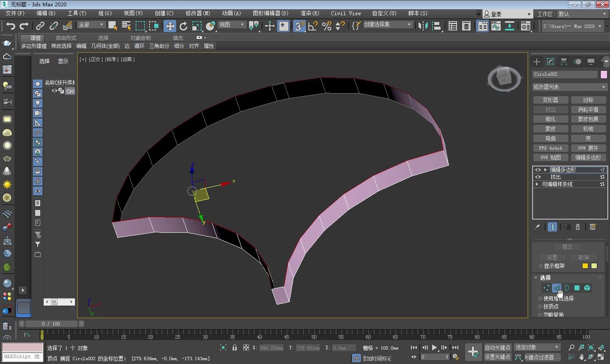Select the Move transform tool

pyautogui.click(x=169, y=26)
